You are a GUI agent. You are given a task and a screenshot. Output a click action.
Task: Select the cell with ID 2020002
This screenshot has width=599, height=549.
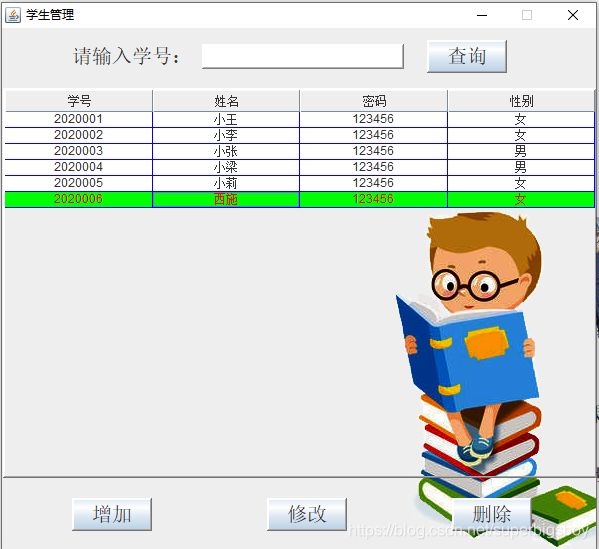point(79,135)
